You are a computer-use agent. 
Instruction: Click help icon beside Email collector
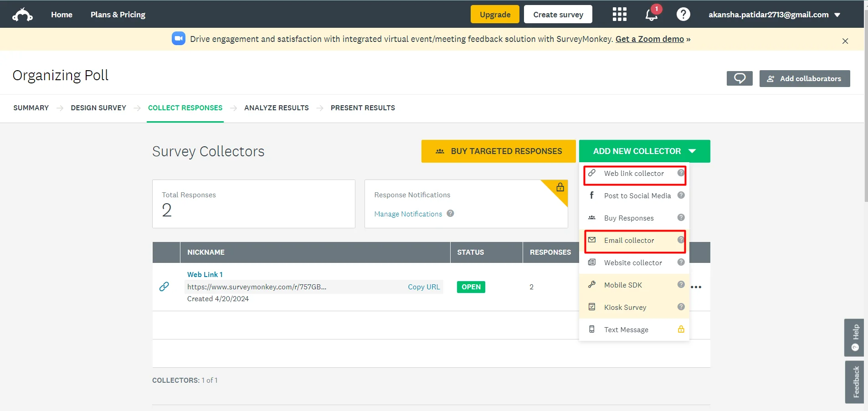coord(681,240)
